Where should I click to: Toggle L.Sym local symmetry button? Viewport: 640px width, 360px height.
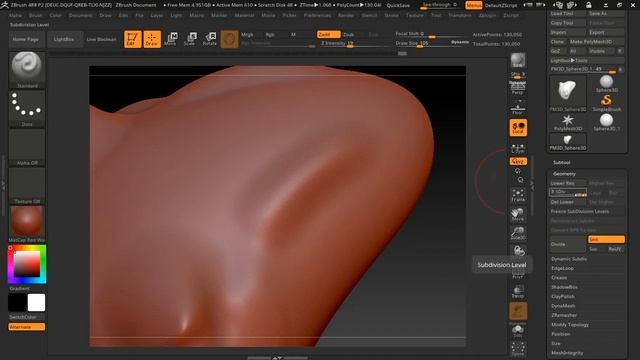[x=518, y=148]
